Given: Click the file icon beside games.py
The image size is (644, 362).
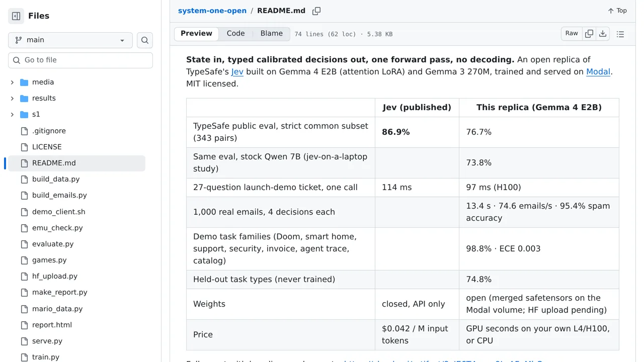Looking at the screenshot, I should tap(24, 260).
